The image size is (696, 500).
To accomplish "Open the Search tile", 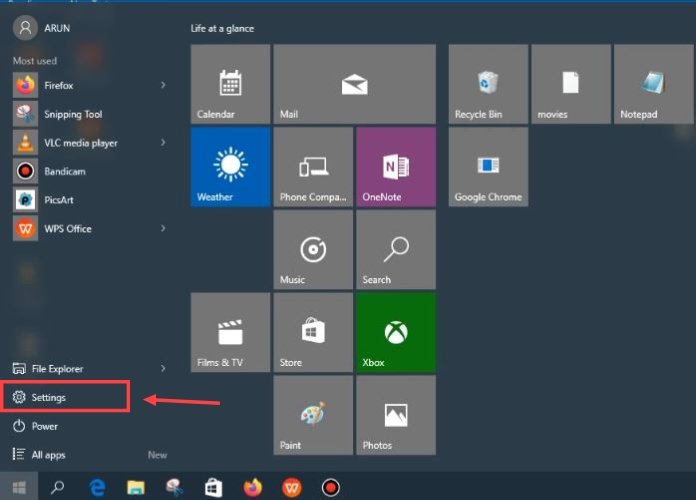I will (x=396, y=250).
